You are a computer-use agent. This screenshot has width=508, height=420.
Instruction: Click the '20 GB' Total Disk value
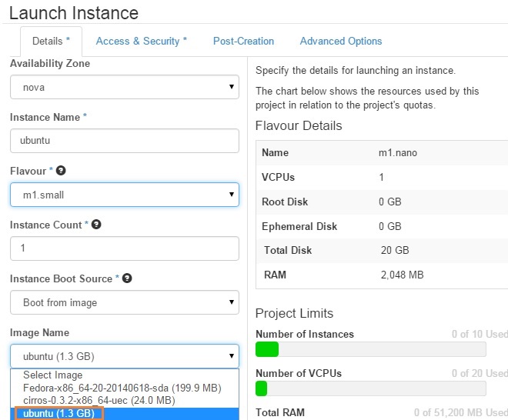point(395,250)
